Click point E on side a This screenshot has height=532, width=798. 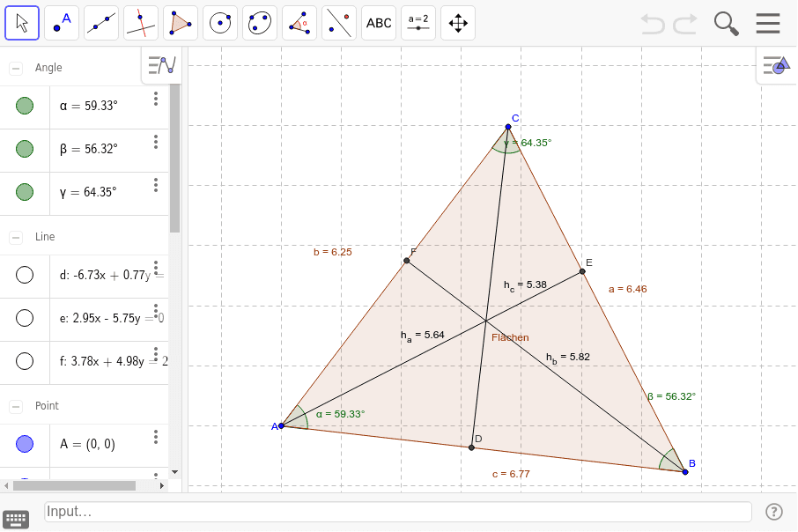[x=582, y=271]
